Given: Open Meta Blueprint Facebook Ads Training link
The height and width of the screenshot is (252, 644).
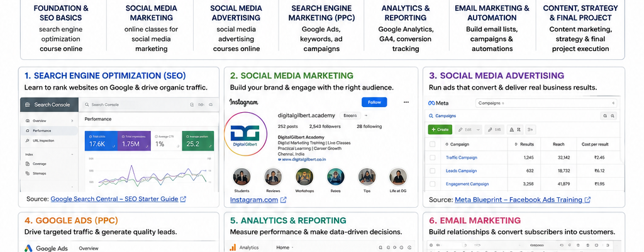Looking at the screenshot, I should 518,200.
